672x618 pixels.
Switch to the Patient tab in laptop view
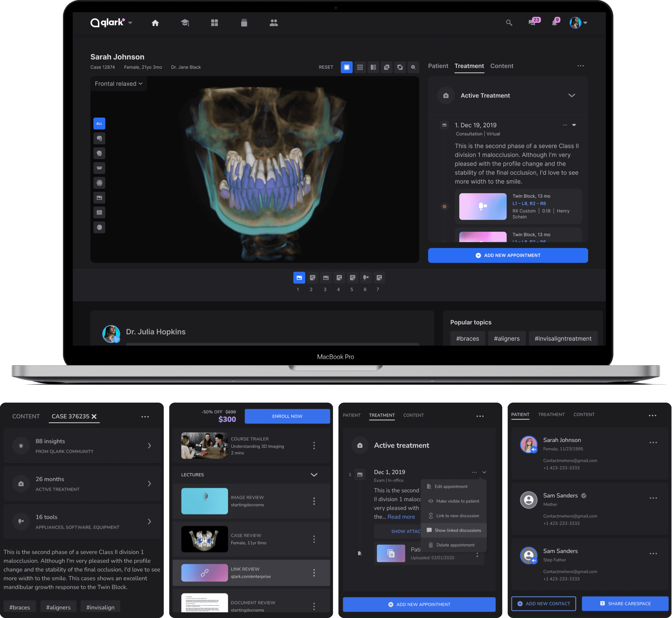tap(438, 66)
